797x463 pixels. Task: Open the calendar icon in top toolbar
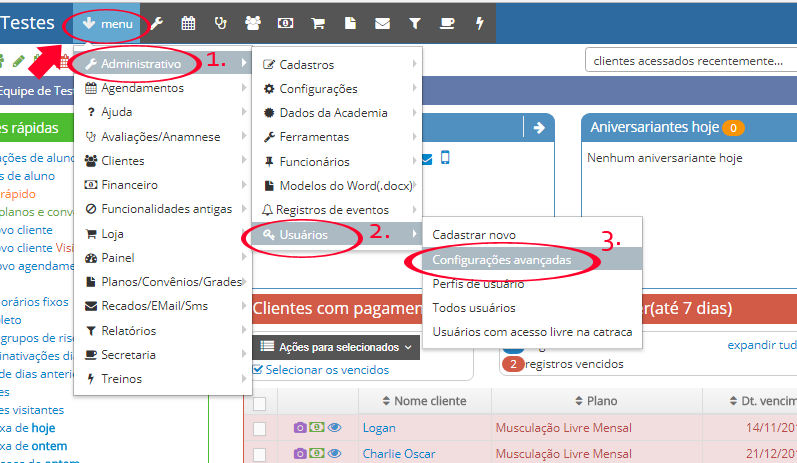pyautogui.click(x=188, y=23)
